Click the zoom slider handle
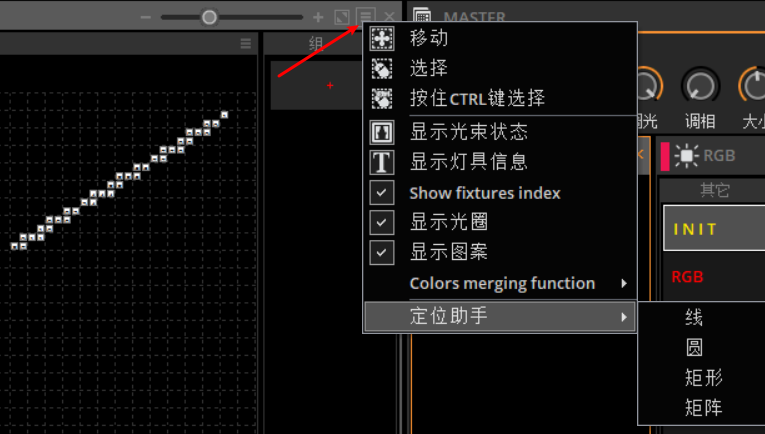The image size is (765, 434). tap(209, 17)
